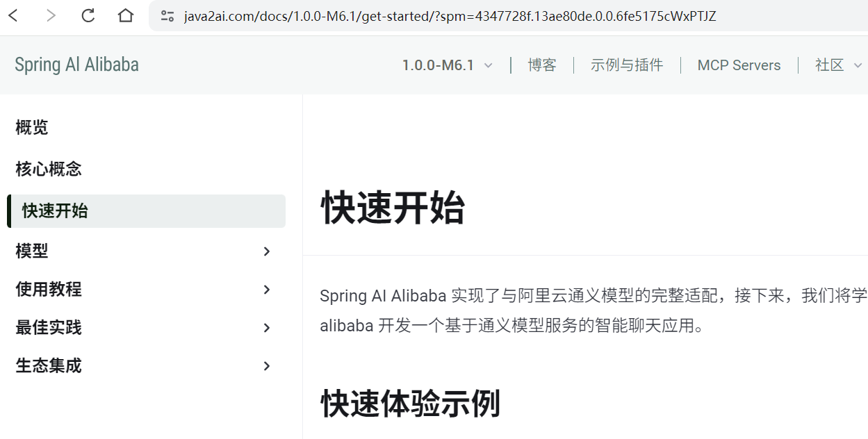
Task: Expand the 生态集成 section chevron
Action: click(267, 366)
